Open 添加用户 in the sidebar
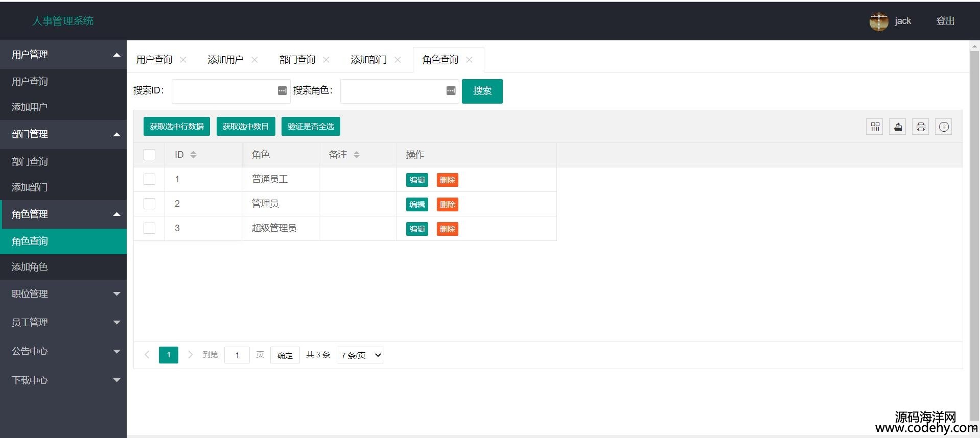980x438 pixels. tap(63, 107)
